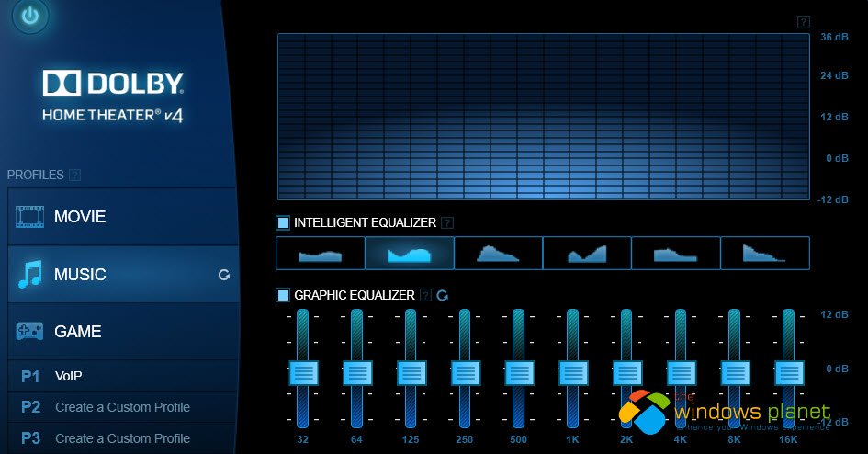
Task: Click the Dolby Home Theater v4 logo
Action: [113, 96]
